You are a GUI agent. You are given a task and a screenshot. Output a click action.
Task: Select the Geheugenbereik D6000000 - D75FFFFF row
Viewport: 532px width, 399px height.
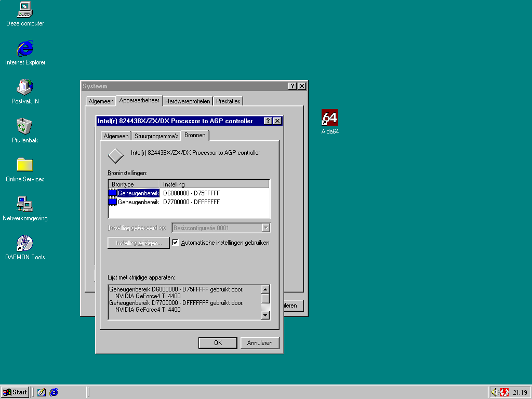pyautogui.click(x=189, y=193)
